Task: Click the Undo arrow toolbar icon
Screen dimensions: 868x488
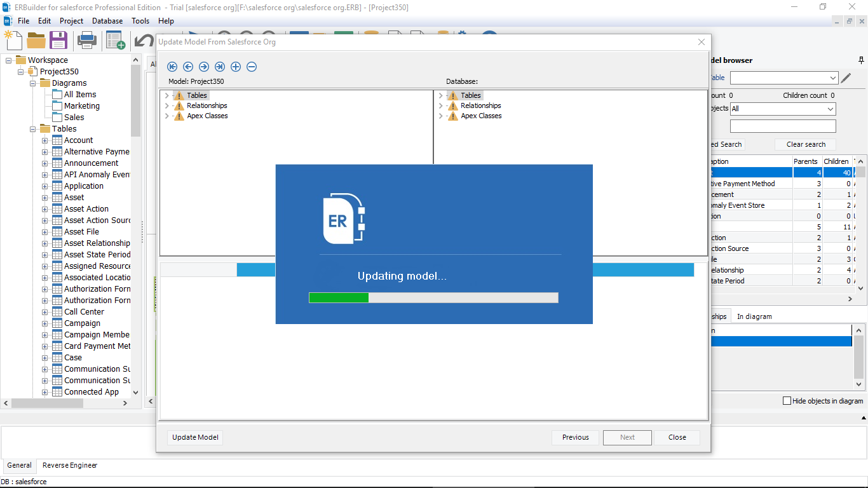Action: pos(145,41)
